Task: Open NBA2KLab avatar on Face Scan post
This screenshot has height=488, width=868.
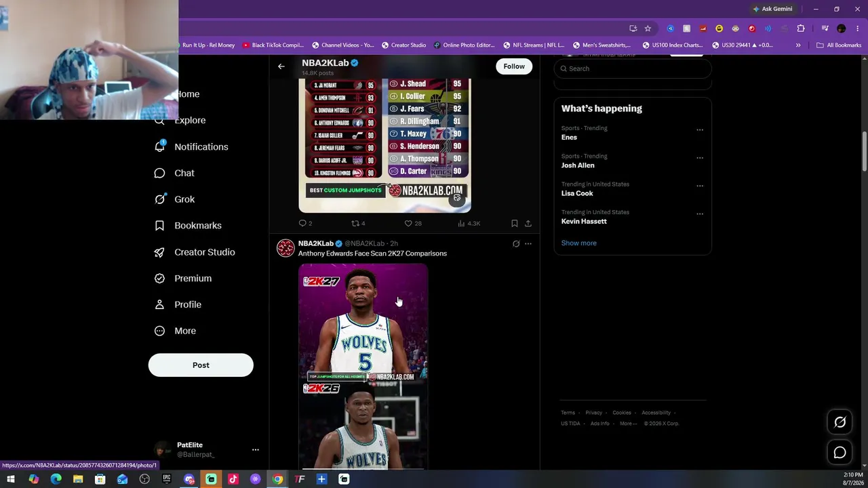Action: [285, 248]
